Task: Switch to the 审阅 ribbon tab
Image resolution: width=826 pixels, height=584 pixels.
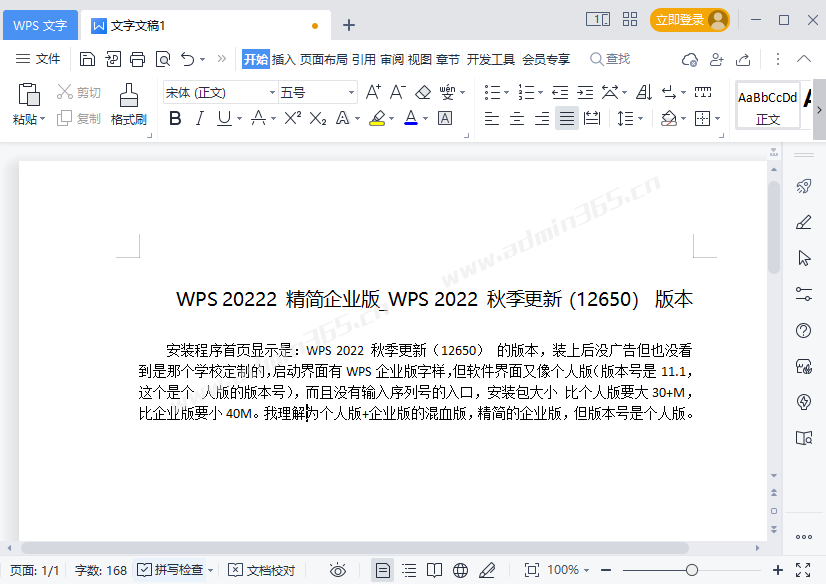Action: 392,60
